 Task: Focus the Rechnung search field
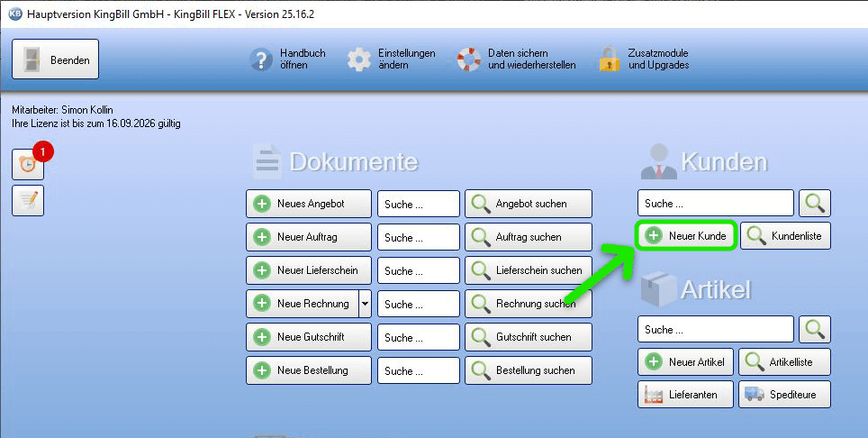pyautogui.click(x=419, y=304)
